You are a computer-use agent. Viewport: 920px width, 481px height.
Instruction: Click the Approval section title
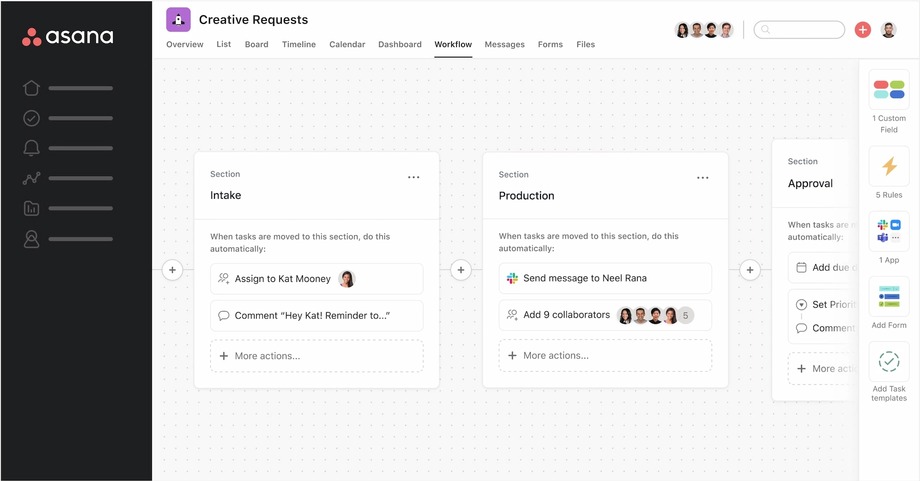coord(810,184)
